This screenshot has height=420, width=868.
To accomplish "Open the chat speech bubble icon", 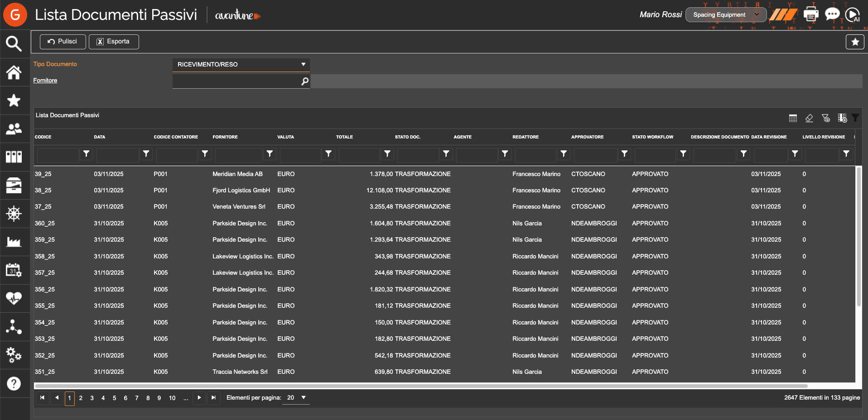I will tap(832, 14).
